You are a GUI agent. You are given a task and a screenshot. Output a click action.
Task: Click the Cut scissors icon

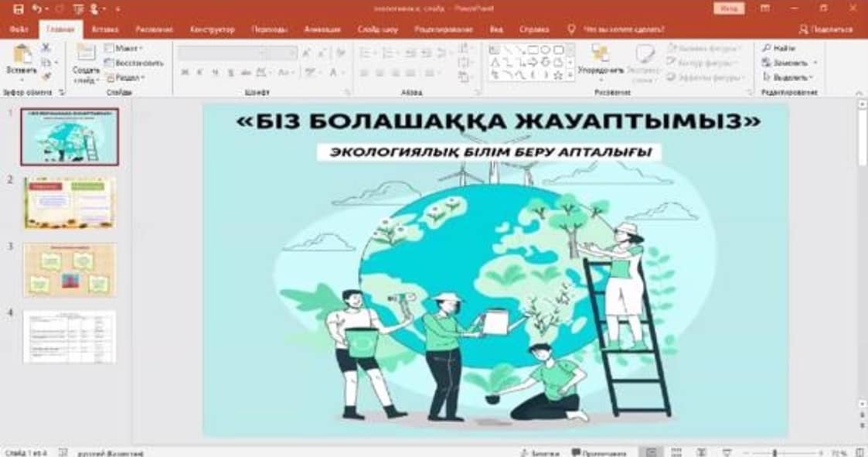coord(46,48)
